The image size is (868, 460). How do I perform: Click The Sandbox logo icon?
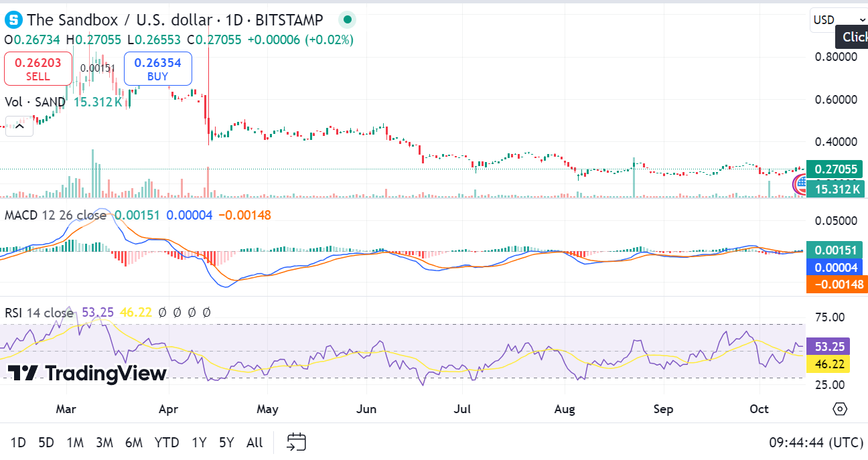pyautogui.click(x=13, y=19)
